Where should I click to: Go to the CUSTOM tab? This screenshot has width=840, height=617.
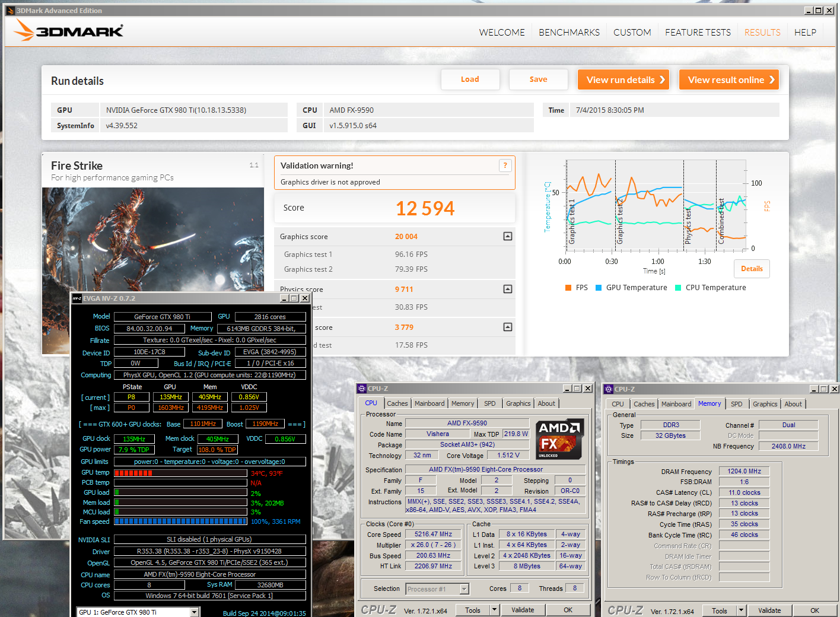click(632, 33)
